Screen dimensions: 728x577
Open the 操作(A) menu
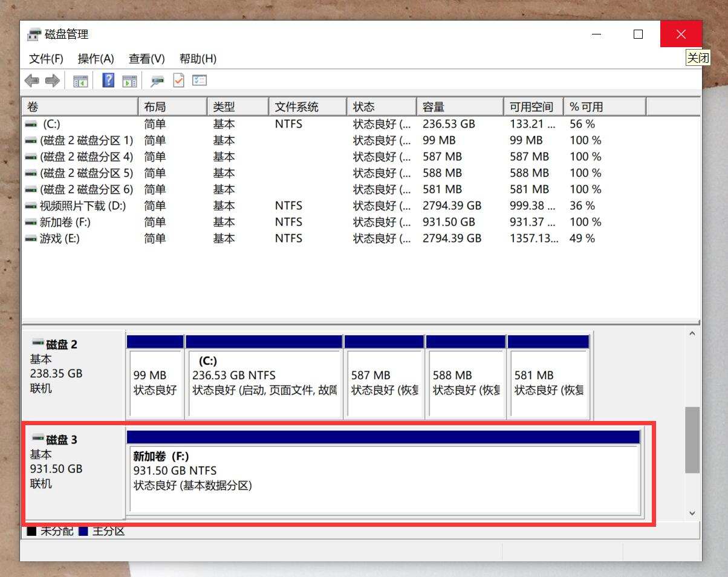[x=96, y=59]
